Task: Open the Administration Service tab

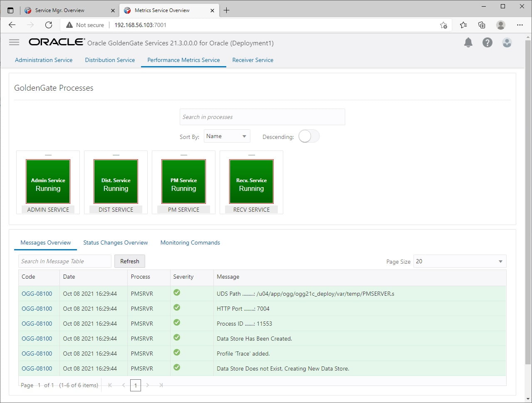Action: (x=44, y=60)
